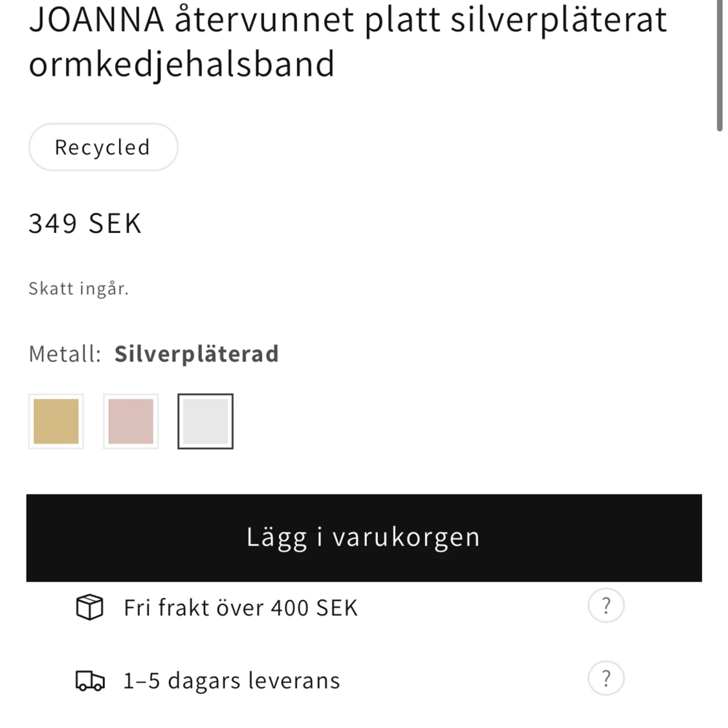Click the 349 SEK price
This screenshot has width=728, height=728.
tap(85, 224)
